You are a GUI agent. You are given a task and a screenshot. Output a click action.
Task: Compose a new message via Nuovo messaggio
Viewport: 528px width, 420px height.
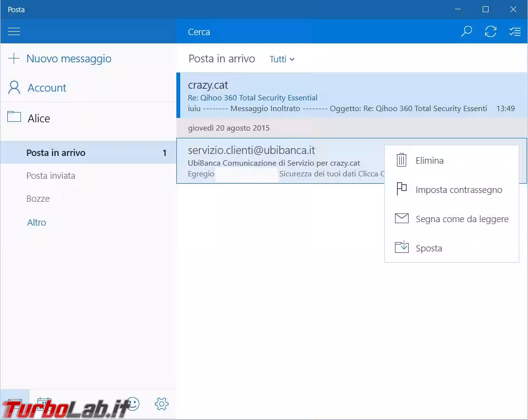coord(68,59)
